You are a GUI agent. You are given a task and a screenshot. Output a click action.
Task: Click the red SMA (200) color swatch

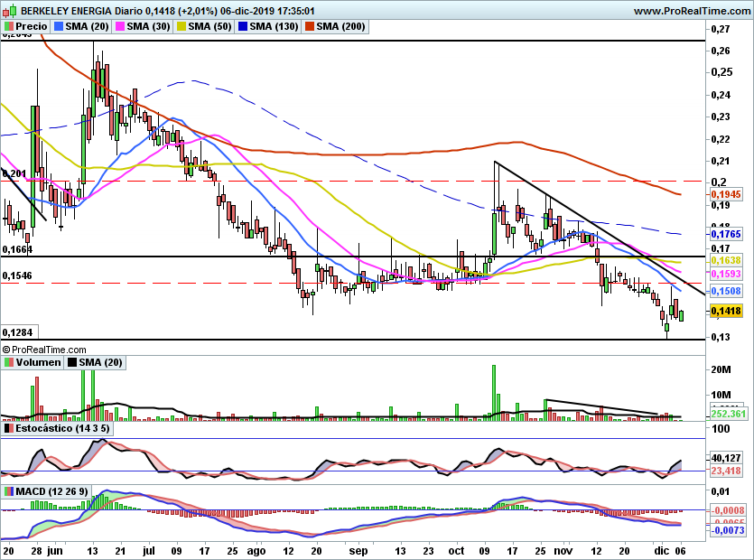(310, 26)
